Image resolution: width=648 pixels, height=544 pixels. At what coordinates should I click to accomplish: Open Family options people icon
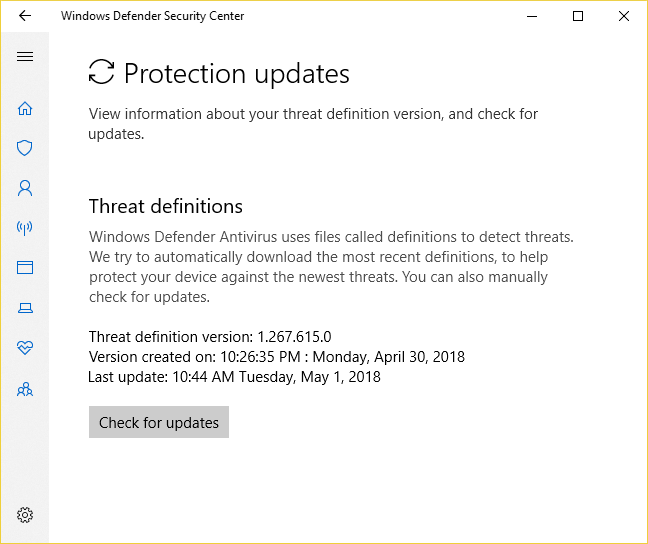25,390
